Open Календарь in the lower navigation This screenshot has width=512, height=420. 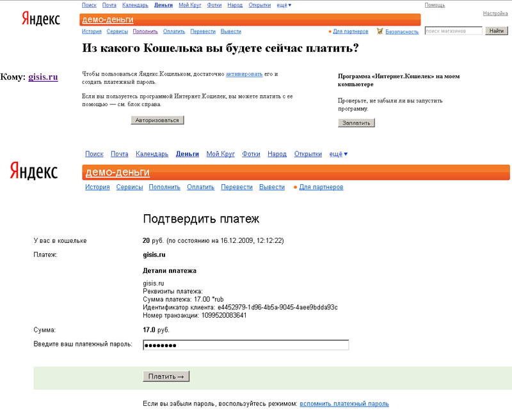152,154
